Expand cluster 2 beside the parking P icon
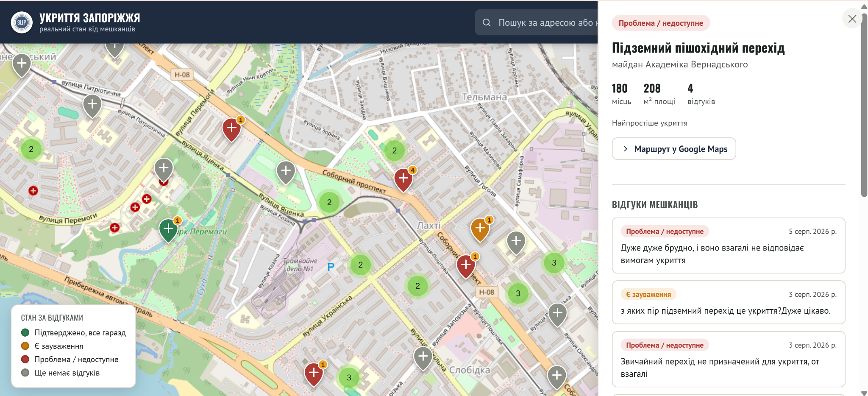 tap(361, 265)
